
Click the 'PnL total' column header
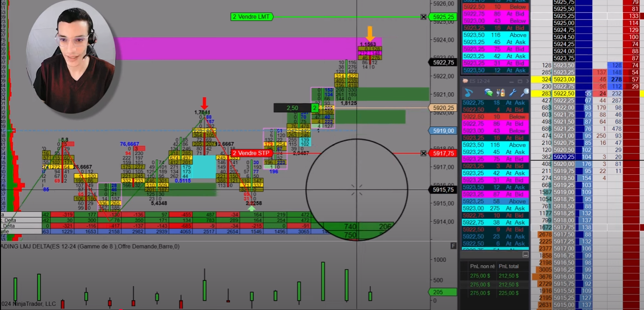click(x=509, y=266)
